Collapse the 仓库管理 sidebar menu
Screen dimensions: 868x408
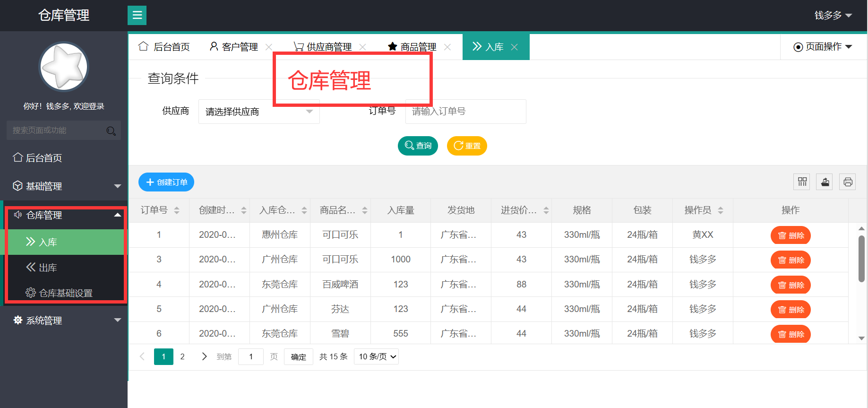pos(64,215)
